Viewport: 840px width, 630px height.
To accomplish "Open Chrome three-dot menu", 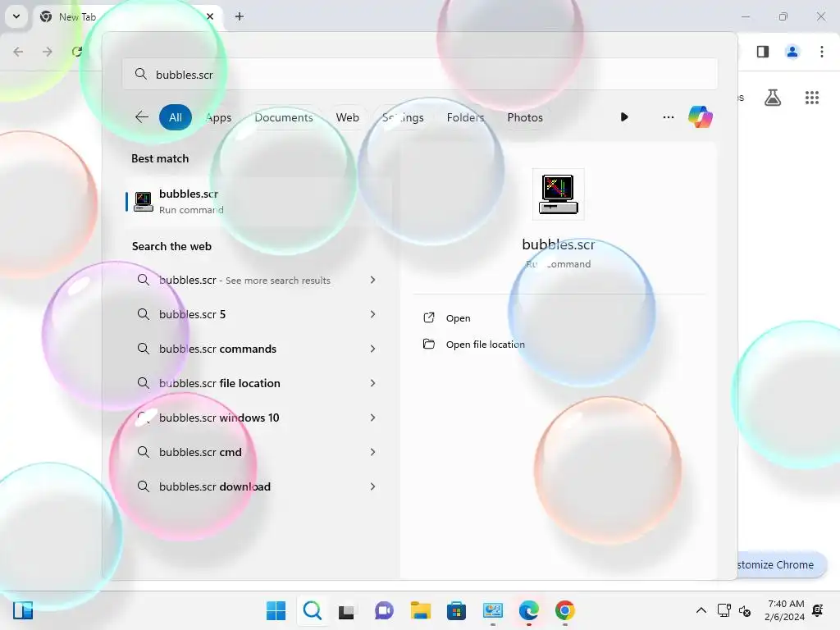I will pos(822,52).
